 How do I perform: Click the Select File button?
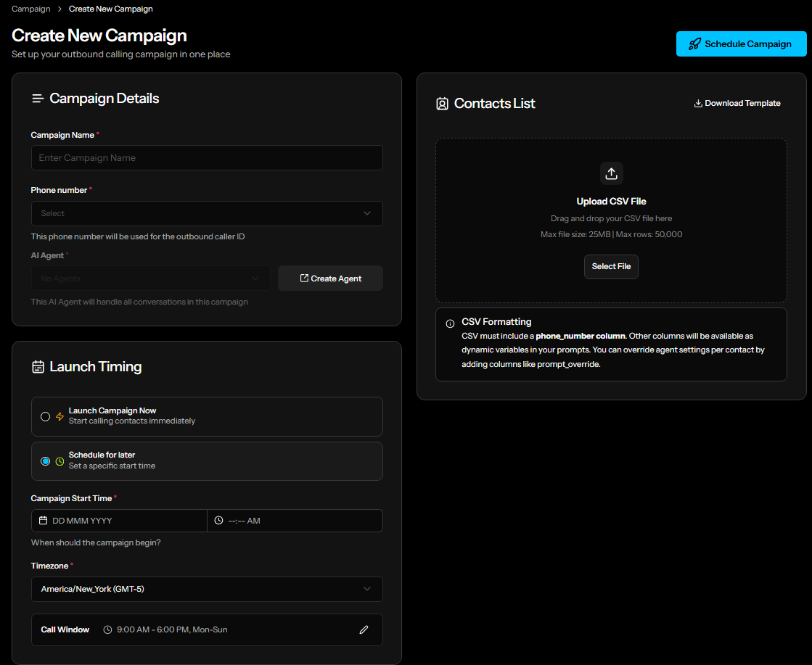click(611, 266)
